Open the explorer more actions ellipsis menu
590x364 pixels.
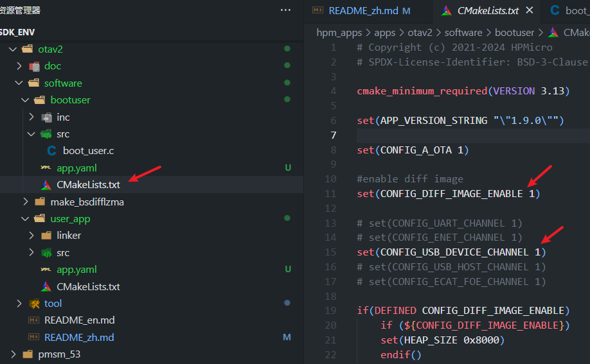285,10
